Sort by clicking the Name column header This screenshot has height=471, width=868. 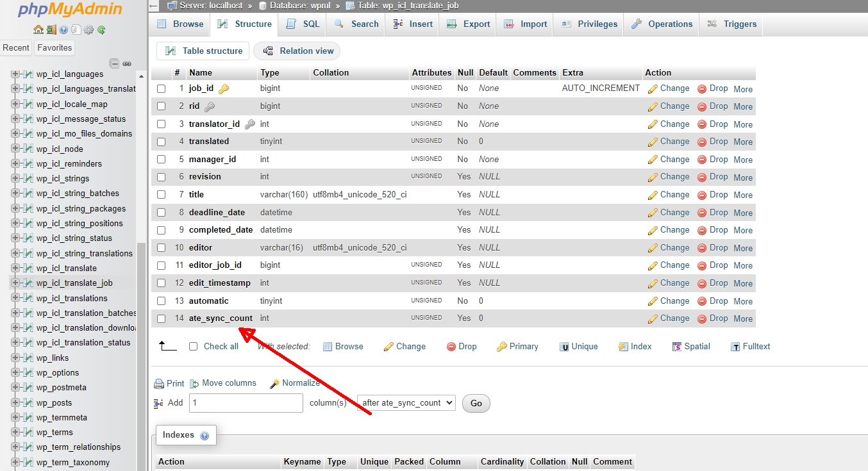pyautogui.click(x=201, y=73)
